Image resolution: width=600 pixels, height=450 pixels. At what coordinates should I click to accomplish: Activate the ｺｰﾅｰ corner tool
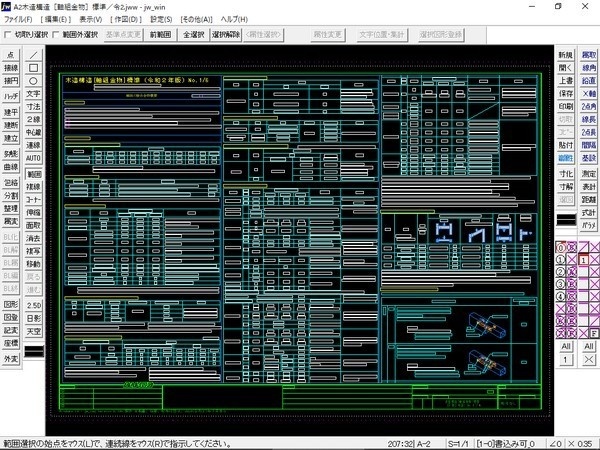(x=33, y=200)
